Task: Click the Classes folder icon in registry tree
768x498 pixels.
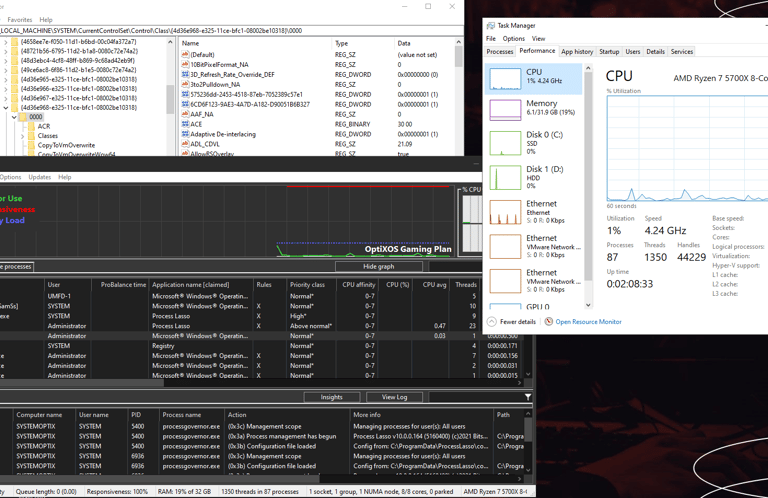Action: [32, 136]
